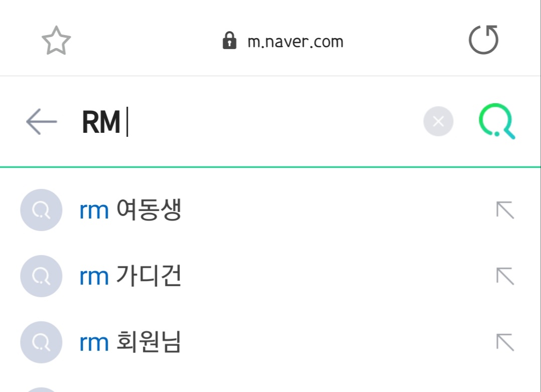The height and width of the screenshot is (392, 541).
Task: Tap the magnifier icon beside 'rm 회원님'
Action: click(x=41, y=342)
